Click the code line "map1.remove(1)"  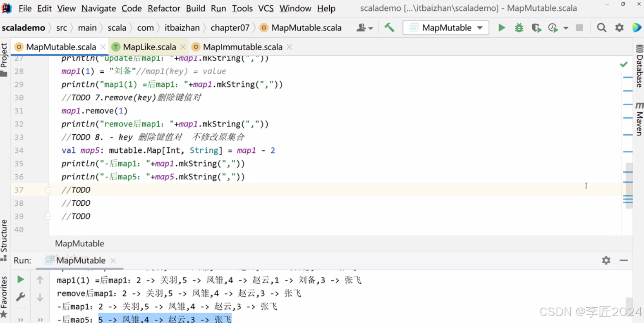point(95,111)
